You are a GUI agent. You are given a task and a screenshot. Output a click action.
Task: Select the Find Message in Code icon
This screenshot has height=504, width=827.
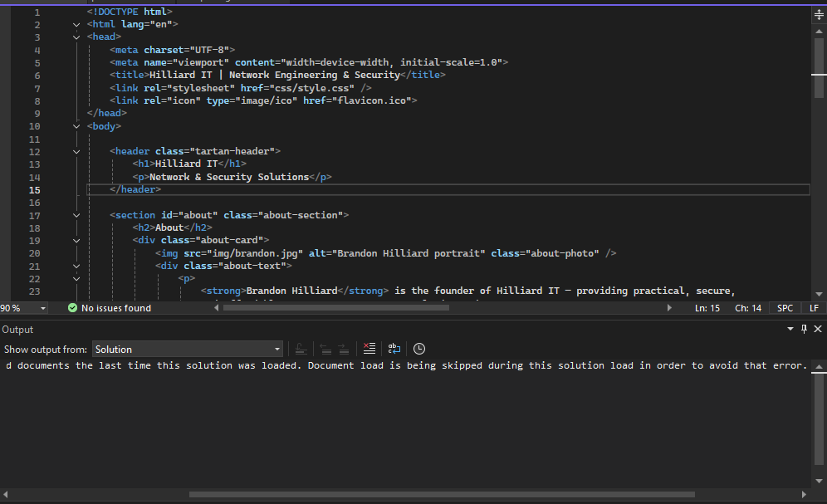point(301,349)
